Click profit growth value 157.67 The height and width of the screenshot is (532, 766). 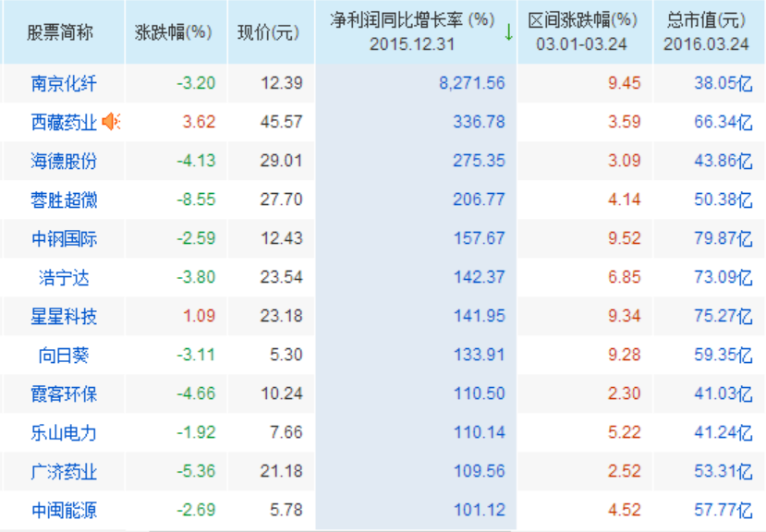(x=480, y=238)
